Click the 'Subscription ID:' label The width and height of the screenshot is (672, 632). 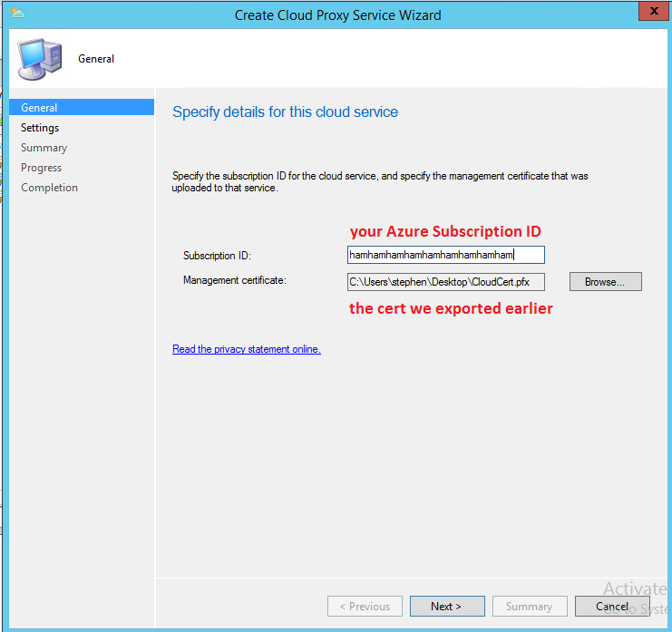point(217,256)
